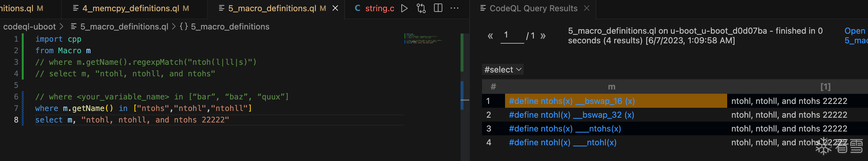
Task: Close the 5_macro_definitions.ql tab
Action: [335, 8]
